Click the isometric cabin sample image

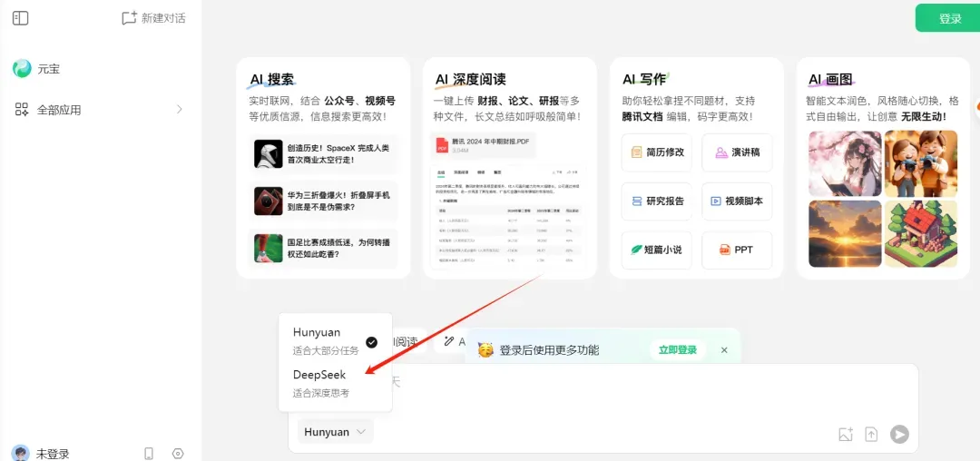[x=921, y=233]
